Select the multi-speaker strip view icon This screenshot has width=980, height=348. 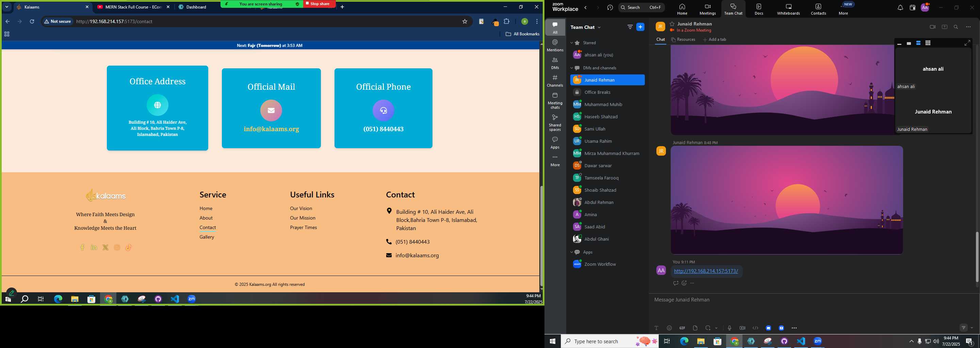pos(918,43)
